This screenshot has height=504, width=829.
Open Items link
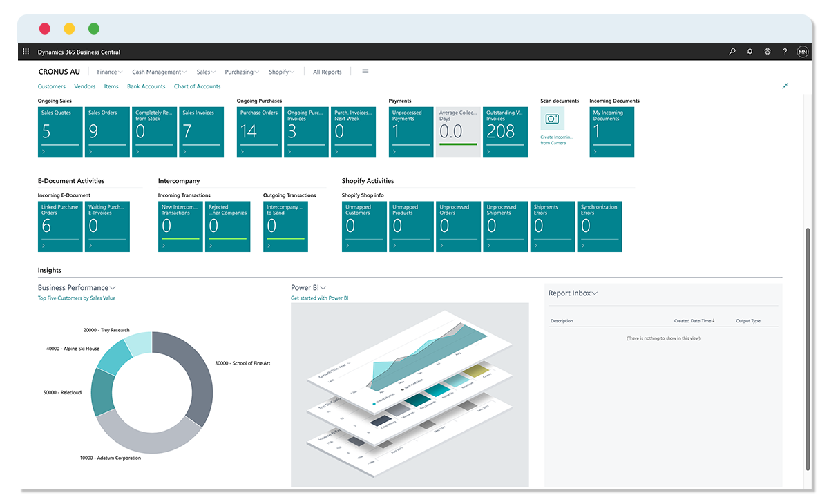111,86
